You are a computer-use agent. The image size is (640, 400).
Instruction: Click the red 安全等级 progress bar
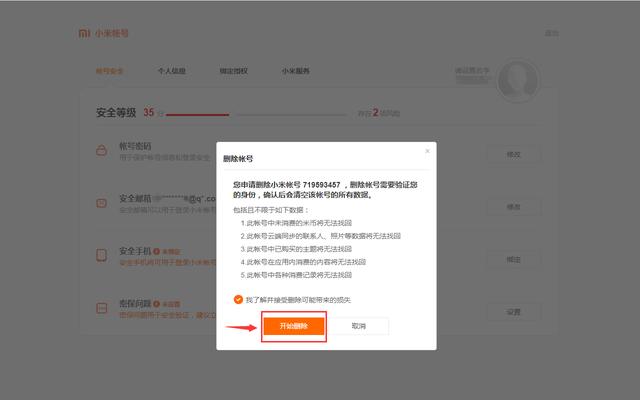[x=198, y=115]
